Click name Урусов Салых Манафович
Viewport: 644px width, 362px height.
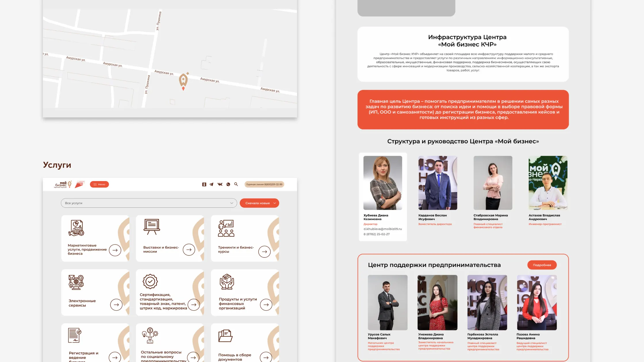click(379, 336)
